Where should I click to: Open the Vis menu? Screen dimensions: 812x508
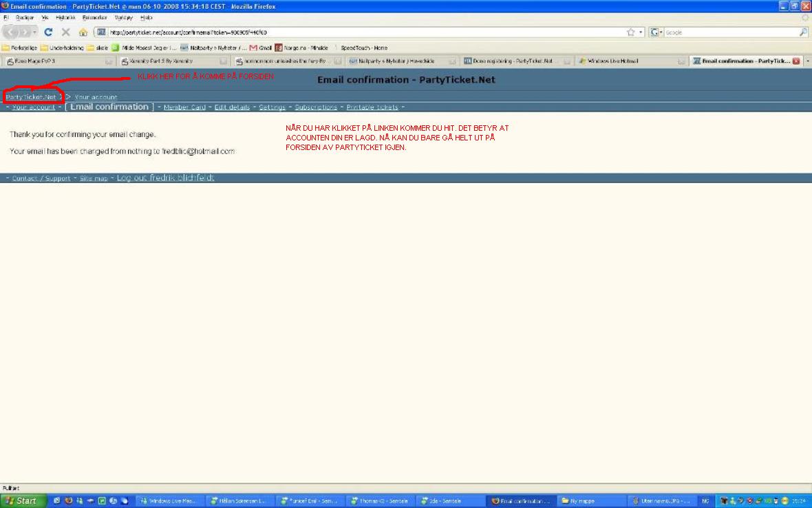(x=45, y=18)
